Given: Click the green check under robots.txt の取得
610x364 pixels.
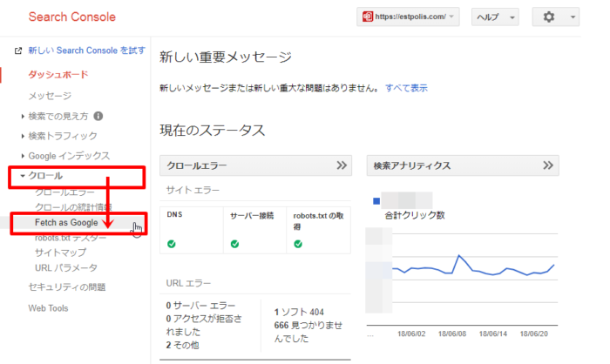Looking at the screenshot, I should [298, 244].
